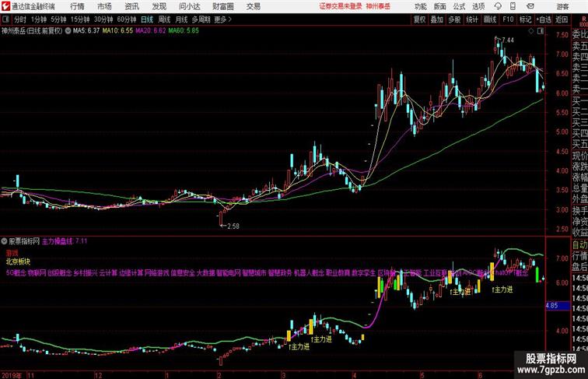588x379 pixels.
Task: Click the 统计 toolbar button
Action: (472, 19)
